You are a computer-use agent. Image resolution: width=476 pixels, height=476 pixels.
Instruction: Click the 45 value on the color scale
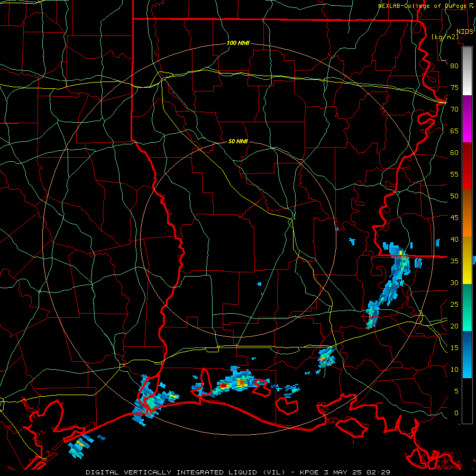click(454, 218)
